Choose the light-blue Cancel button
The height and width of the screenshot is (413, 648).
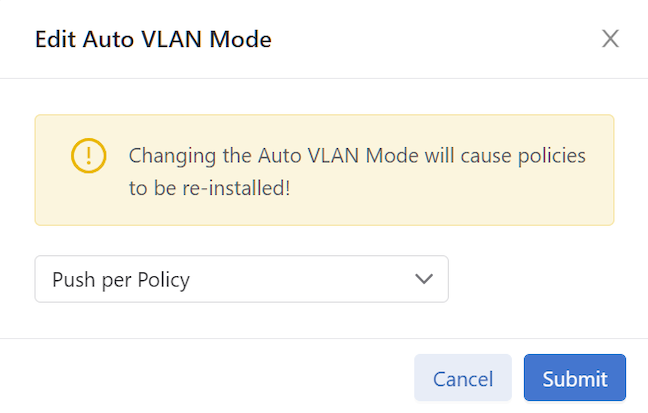(463, 377)
